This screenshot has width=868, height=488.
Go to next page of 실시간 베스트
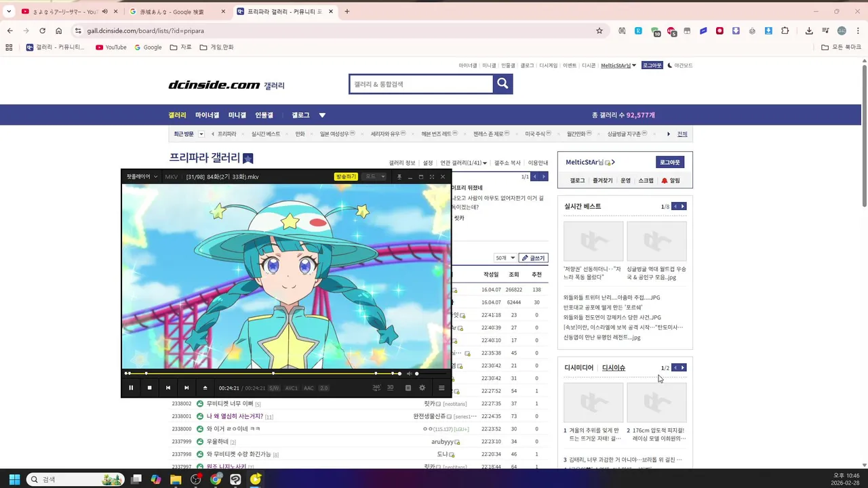[x=683, y=207]
